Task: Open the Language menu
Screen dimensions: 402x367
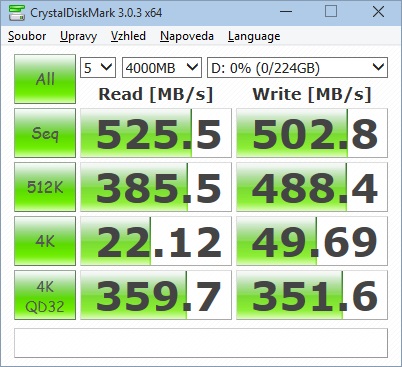Action: 254,36
